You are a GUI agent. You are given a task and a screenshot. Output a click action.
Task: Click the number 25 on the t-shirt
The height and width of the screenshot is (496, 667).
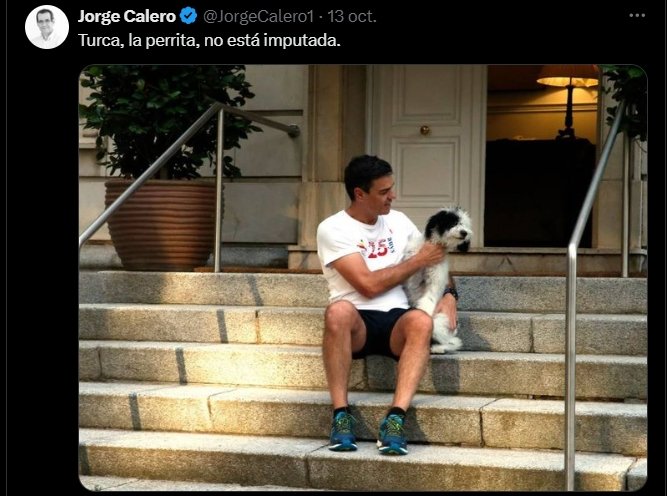coord(378,249)
